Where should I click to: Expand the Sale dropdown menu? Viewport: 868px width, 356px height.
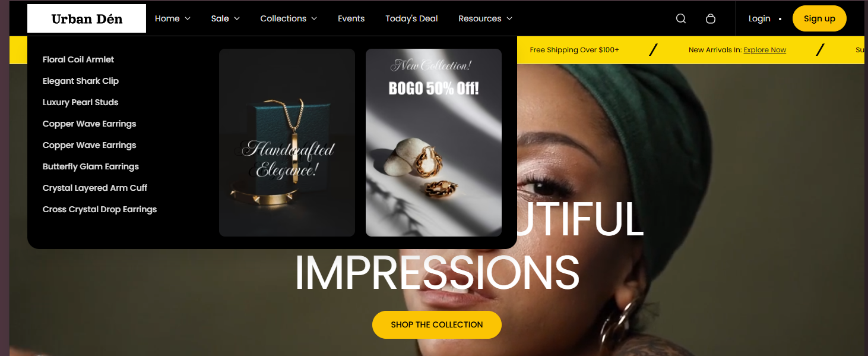(x=226, y=18)
